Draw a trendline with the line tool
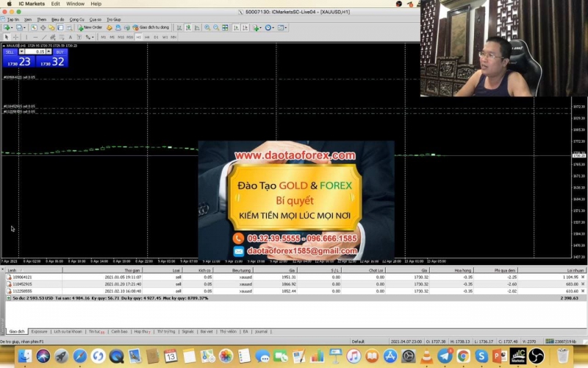The image size is (588, 368). pyautogui.click(x=43, y=37)
